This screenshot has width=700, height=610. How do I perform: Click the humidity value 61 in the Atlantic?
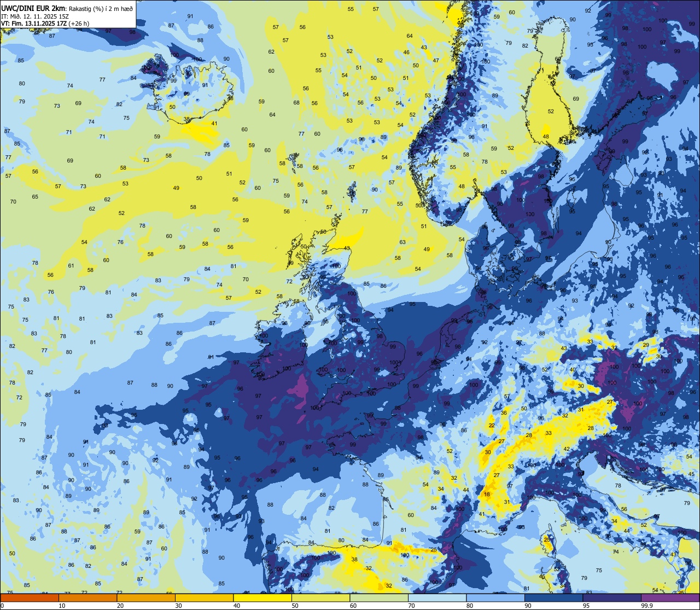71,265
